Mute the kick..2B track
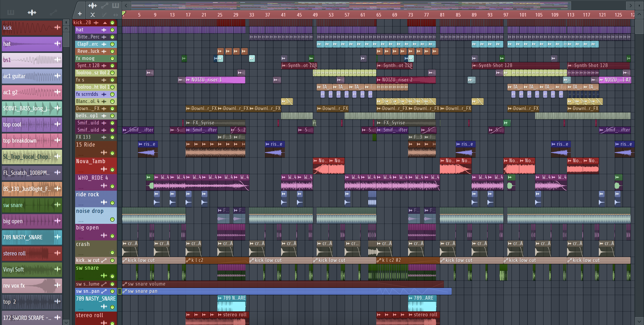 (x=112, y=23)
